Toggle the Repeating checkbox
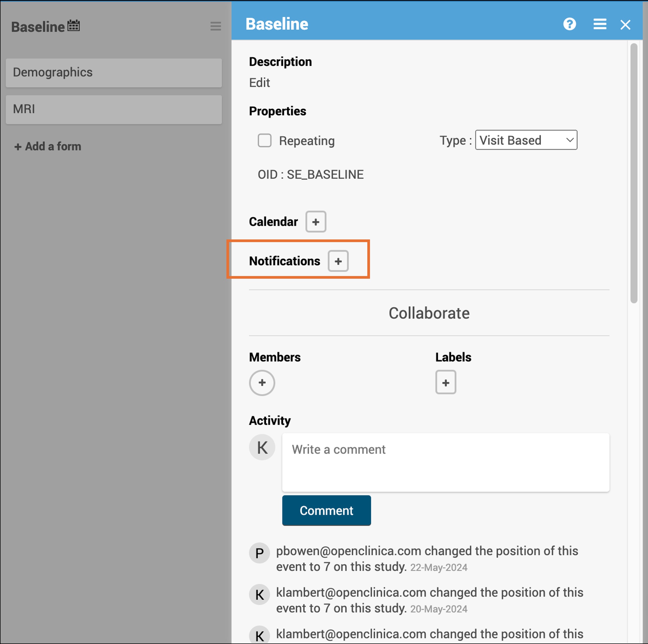Screen dimensions: 648x644 point(264,141)
